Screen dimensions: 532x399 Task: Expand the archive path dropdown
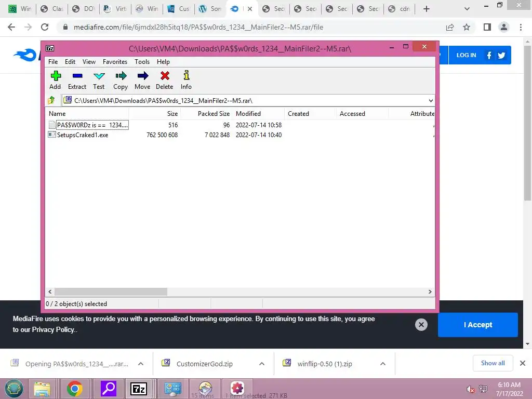[431, 100]
